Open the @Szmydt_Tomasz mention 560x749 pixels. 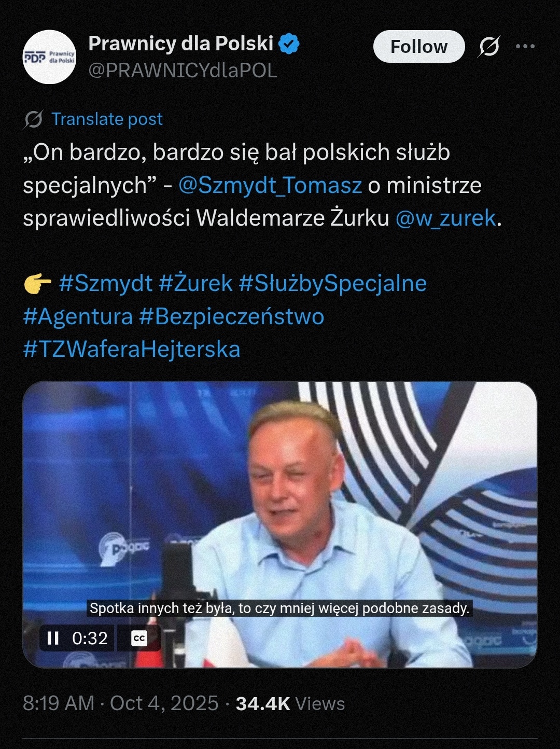pyautogui.click(x=270, y=185)
